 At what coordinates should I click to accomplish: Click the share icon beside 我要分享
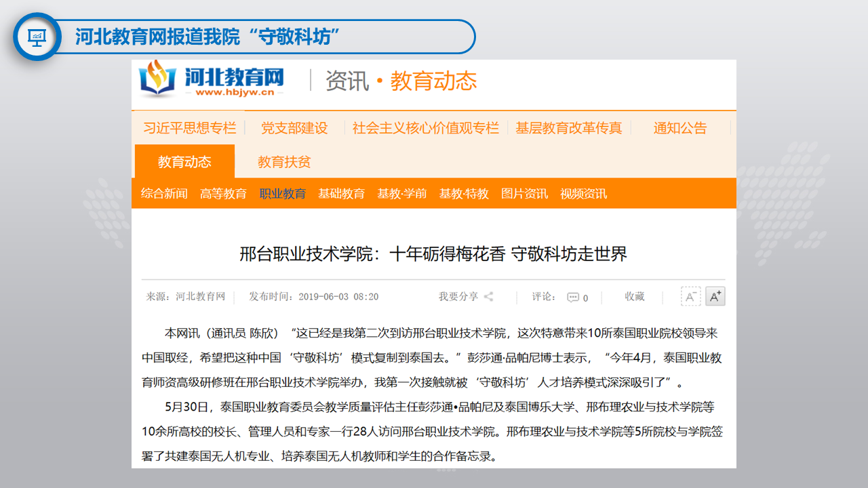click(x=488, y=297)
